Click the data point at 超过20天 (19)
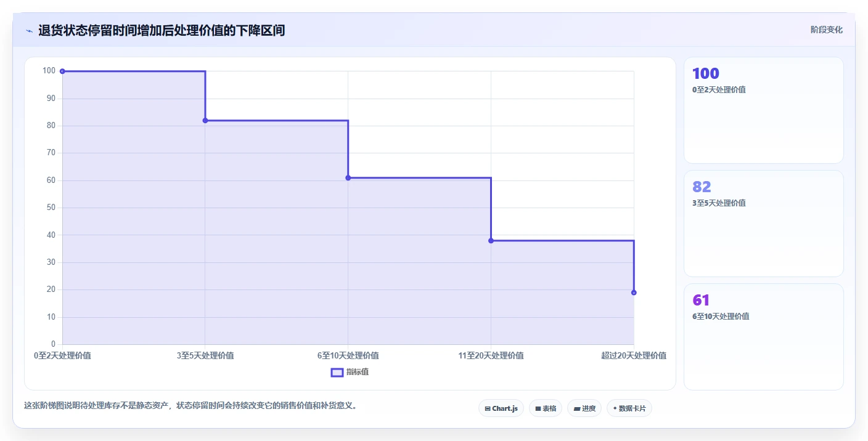The image size is (868, 441). (x=634, y=293)
